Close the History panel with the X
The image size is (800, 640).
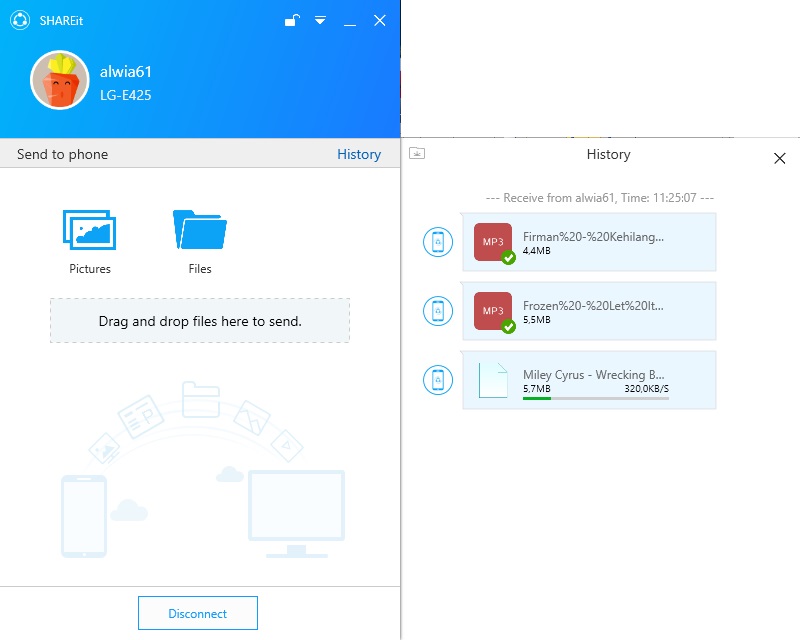[x=780, y=158]
